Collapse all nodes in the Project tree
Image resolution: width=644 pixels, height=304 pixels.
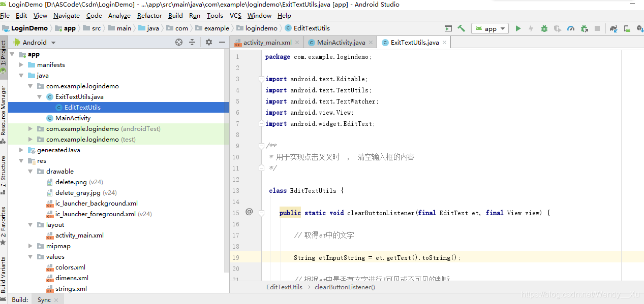[x=192, y=42]
